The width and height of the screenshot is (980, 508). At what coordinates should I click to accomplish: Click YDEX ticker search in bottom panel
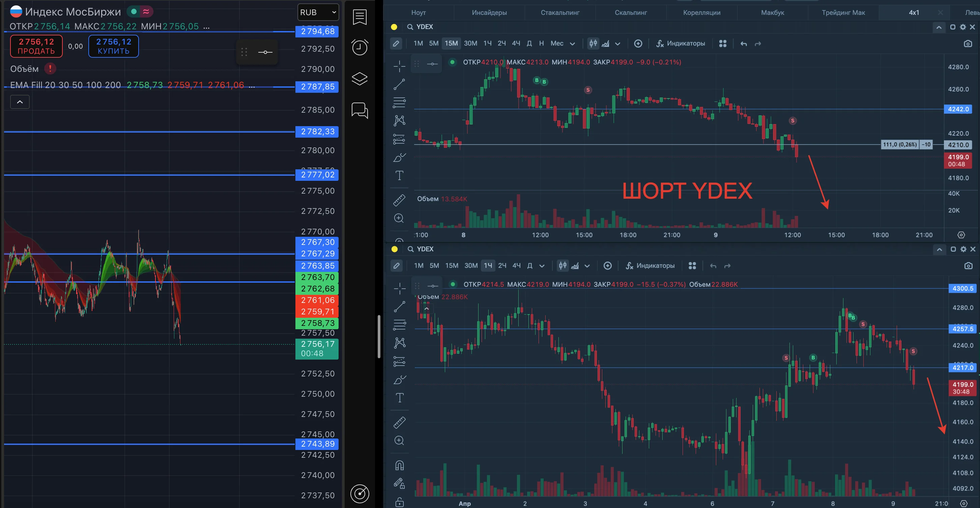pos(421,249)
